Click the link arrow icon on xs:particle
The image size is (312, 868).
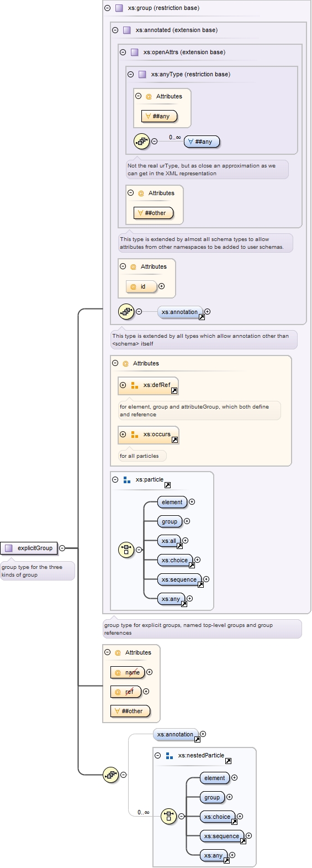[167, 485]
